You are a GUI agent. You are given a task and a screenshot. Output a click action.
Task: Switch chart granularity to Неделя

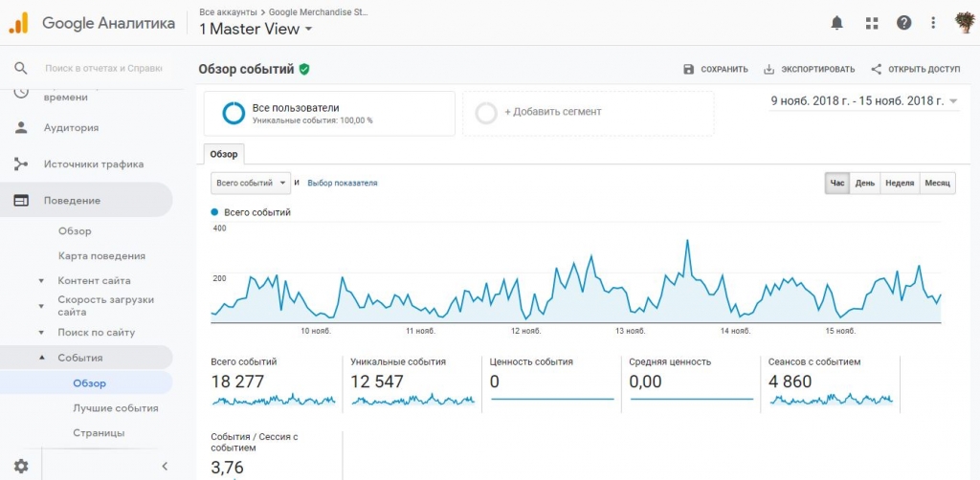click(x=900, y=184)
